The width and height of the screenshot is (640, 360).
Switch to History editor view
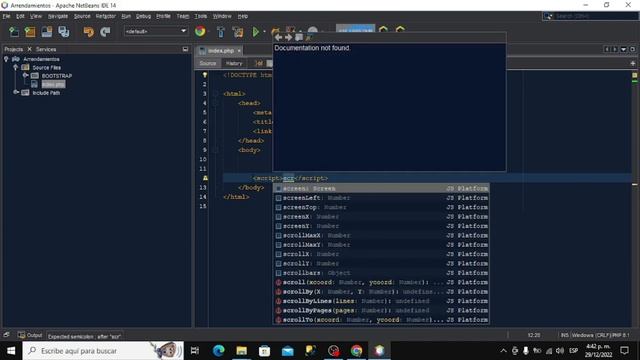coord(234,63)
